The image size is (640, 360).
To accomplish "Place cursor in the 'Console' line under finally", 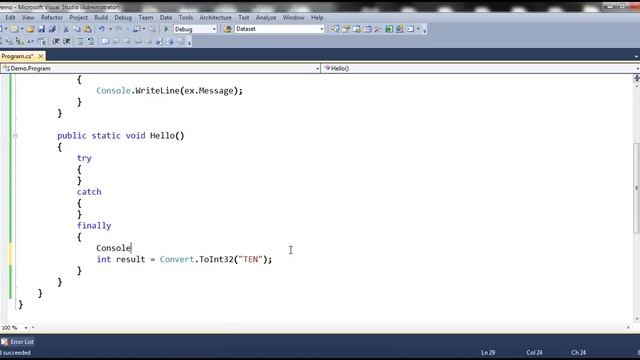I will [113, 248].
